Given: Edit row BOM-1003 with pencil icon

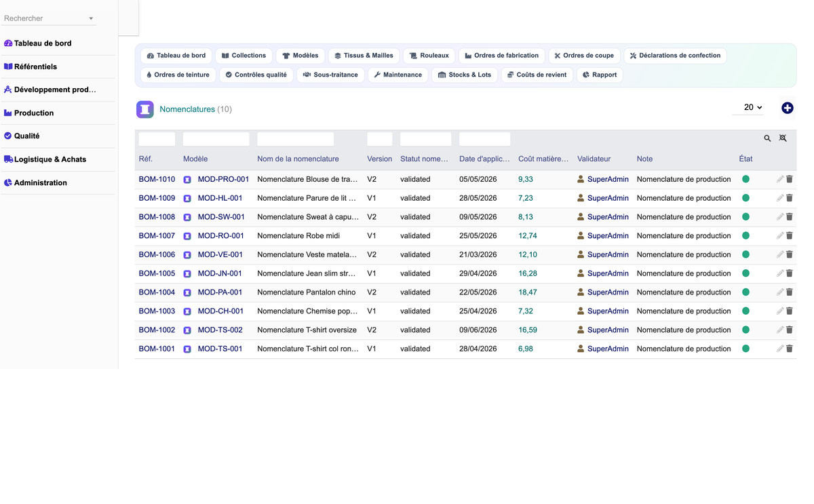Looking at the screenshot, I should 780,311.
